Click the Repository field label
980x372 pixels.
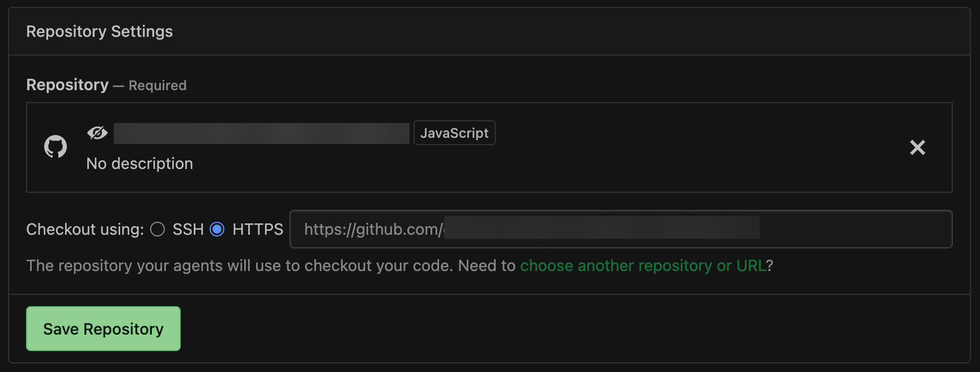67,85
